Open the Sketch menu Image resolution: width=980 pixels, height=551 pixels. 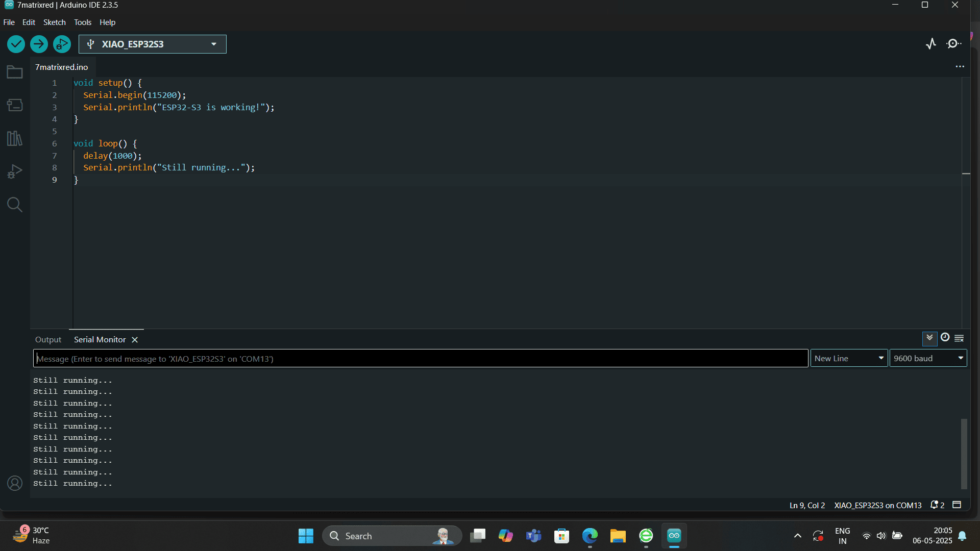click(54, 22)
